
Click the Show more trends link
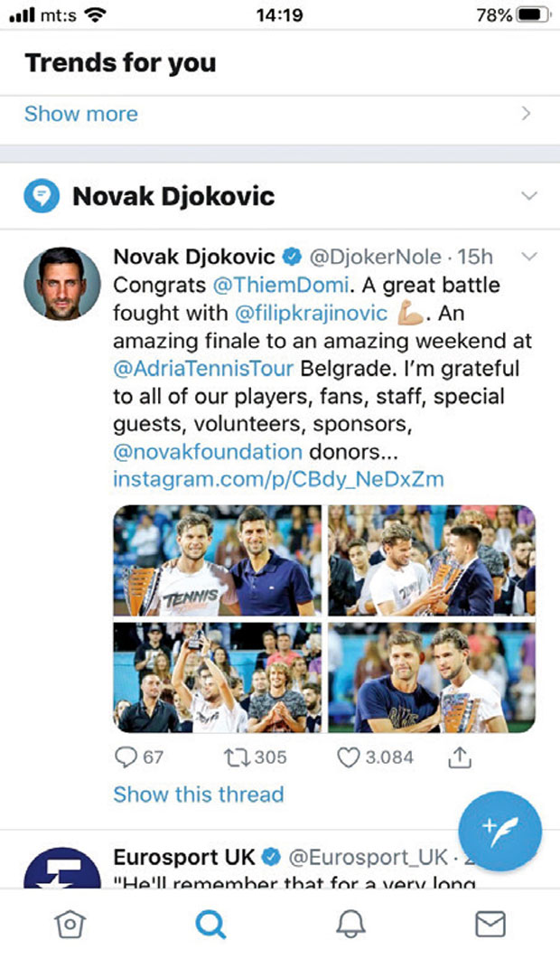(81, 114)
